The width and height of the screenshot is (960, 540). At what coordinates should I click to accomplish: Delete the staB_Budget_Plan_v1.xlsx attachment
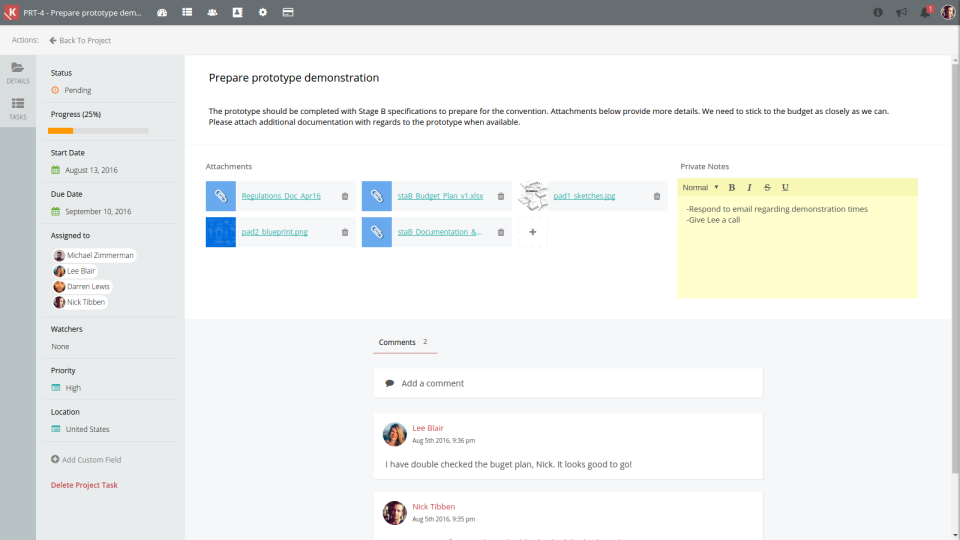click(501, 197)
